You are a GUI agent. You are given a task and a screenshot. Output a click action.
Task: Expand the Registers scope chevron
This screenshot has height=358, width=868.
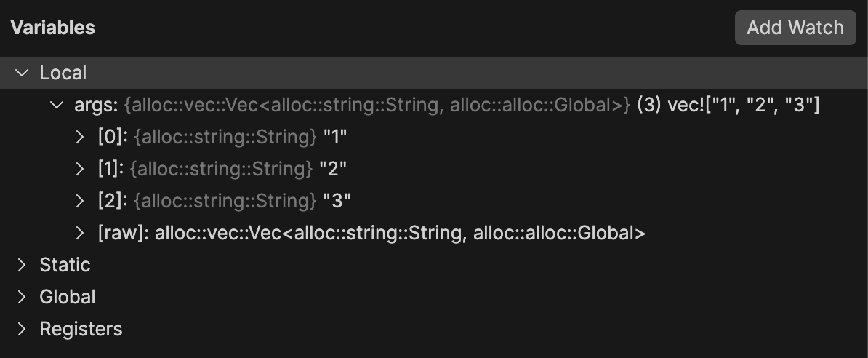(23, 329)
